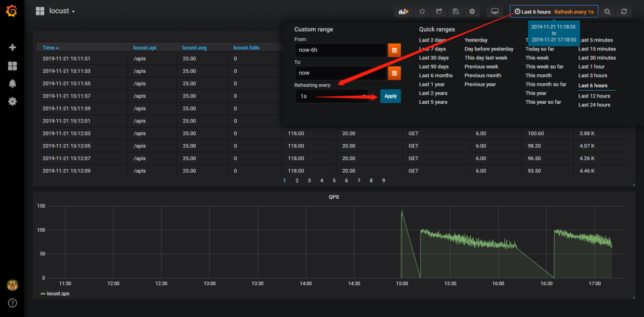This screenshot has height=317, width=644.
Task: Select quick range Yesterday
Action: (476, 40)
